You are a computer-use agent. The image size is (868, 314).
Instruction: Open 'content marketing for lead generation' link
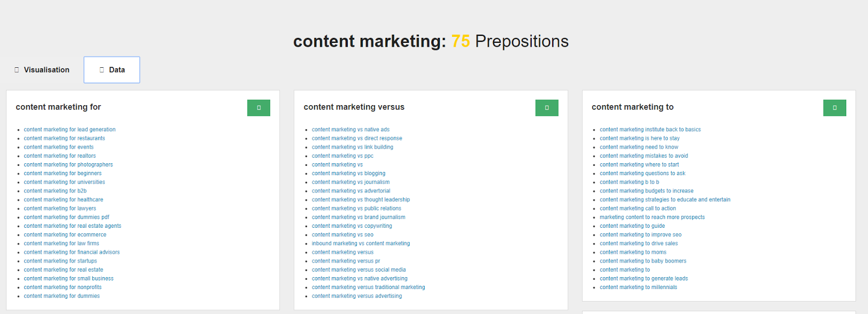pyautogui.click(x=69, y=130)
